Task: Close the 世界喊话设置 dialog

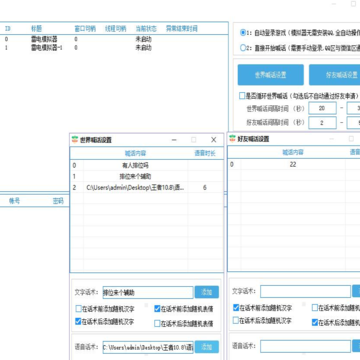Action: 214,140
